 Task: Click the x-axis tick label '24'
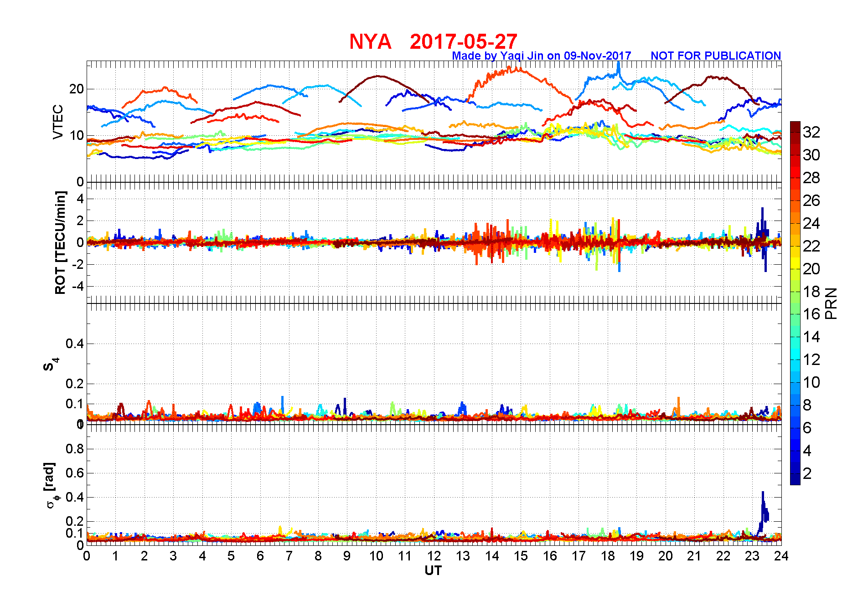click(x=781, y=556)
